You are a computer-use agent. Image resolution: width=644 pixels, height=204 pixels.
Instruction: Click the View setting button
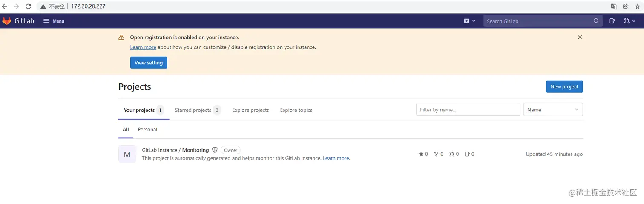point(149,63)
